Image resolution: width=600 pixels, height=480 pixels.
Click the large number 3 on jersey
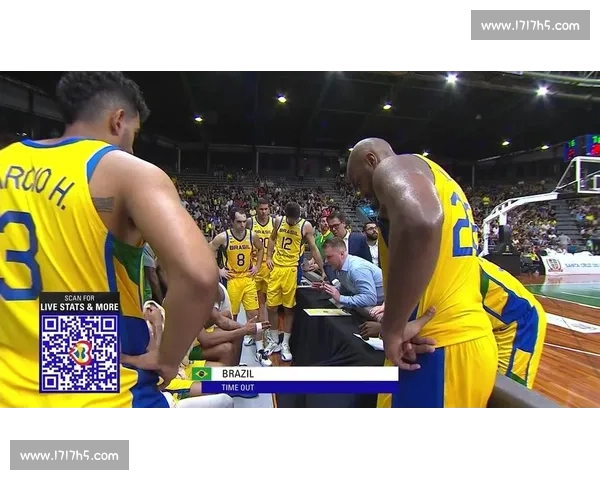[x=18, y=255]
